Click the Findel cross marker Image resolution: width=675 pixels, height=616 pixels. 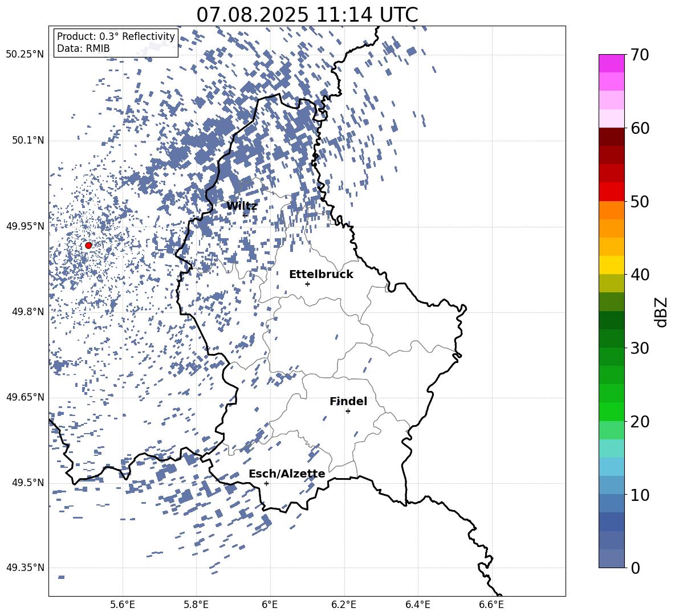click(348, 411)
